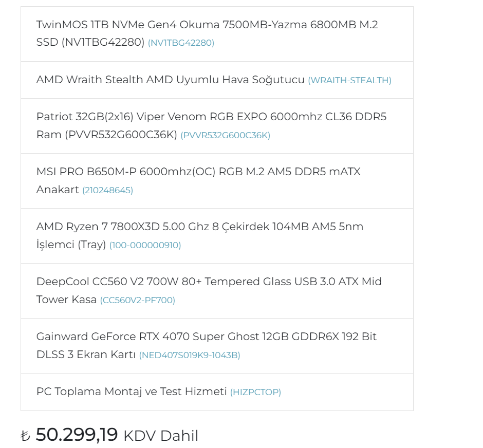Open the NV1TBG42280 product code link

[181, 43]
